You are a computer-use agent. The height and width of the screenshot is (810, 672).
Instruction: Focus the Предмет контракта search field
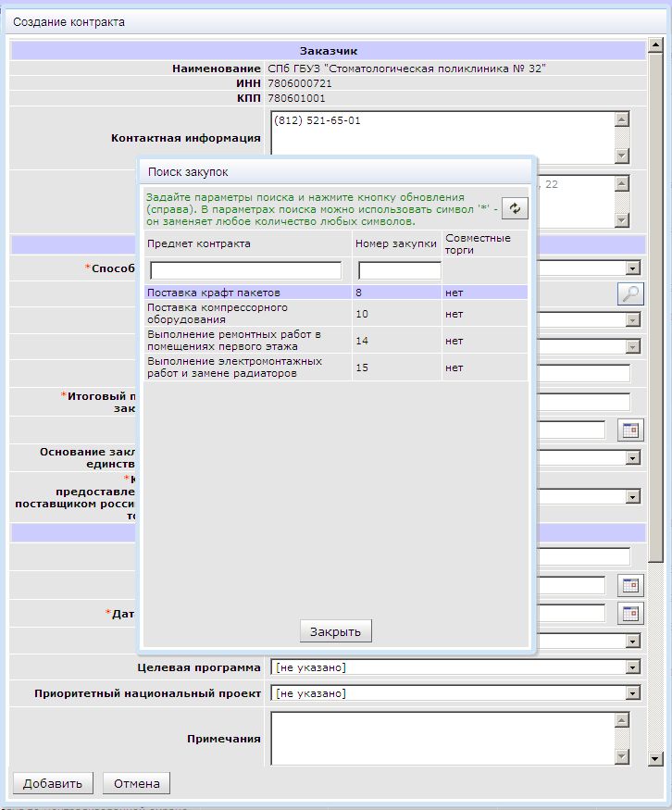pyautogui.click(x=245, y=270)
